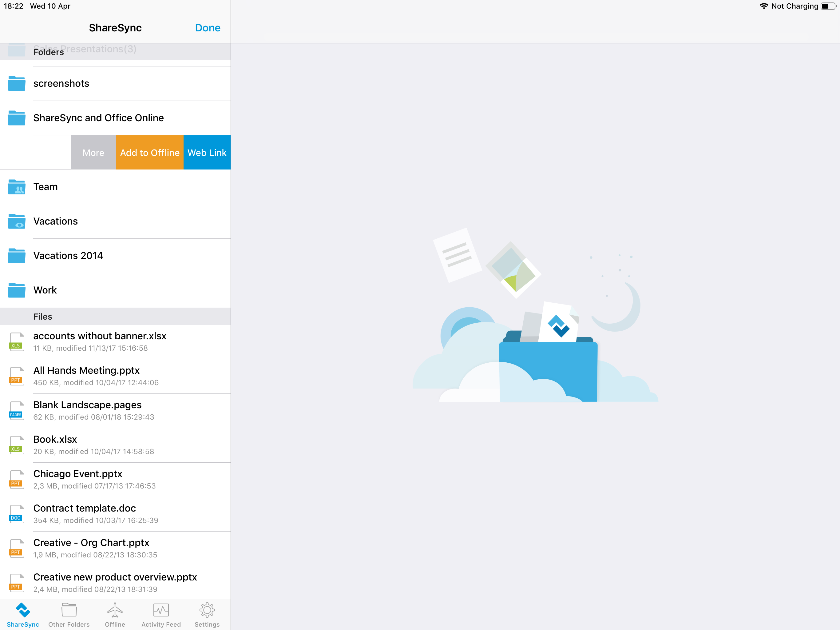840x630 pixels.
Task: Open ShareSync and Office Online folder
Action: (x=115, y=118)
